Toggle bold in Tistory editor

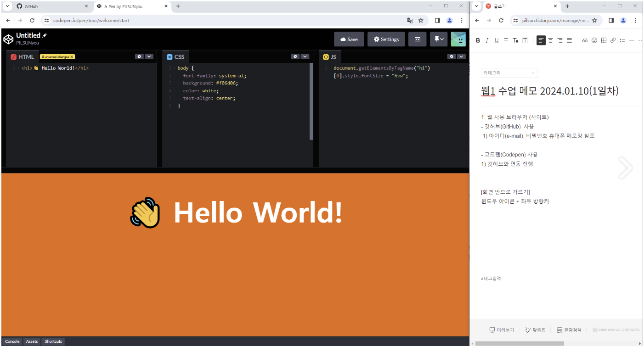point(478,40)
